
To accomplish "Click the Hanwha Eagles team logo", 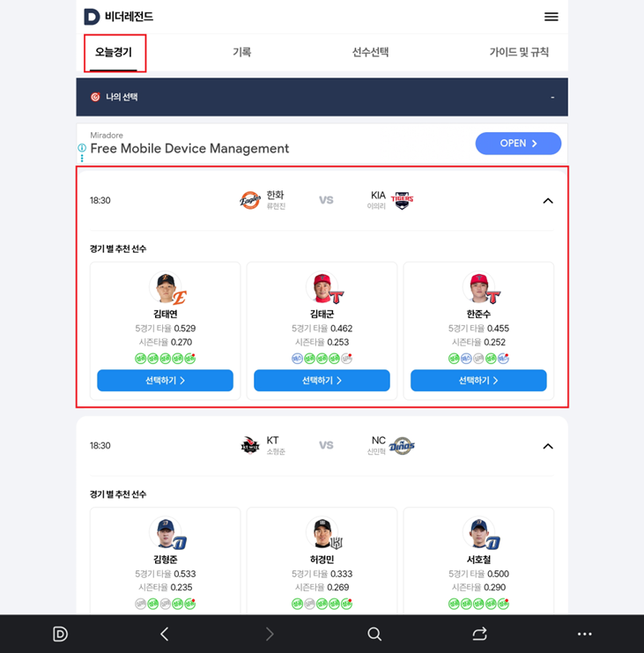I will (250, 200).
